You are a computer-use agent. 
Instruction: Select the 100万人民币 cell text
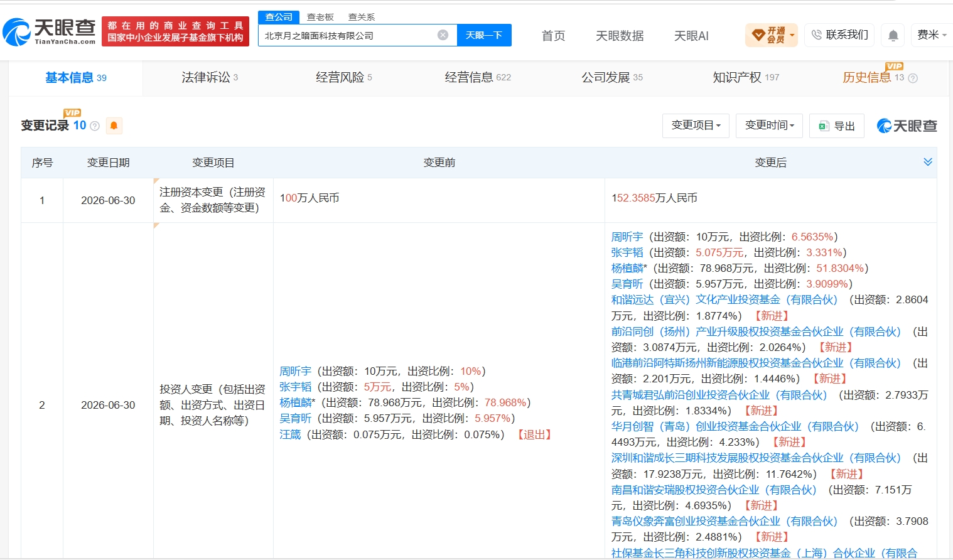click(x=310, y=198)
